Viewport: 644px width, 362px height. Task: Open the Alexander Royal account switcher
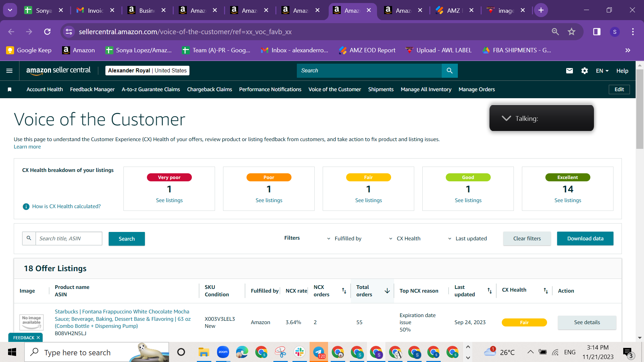147,71
